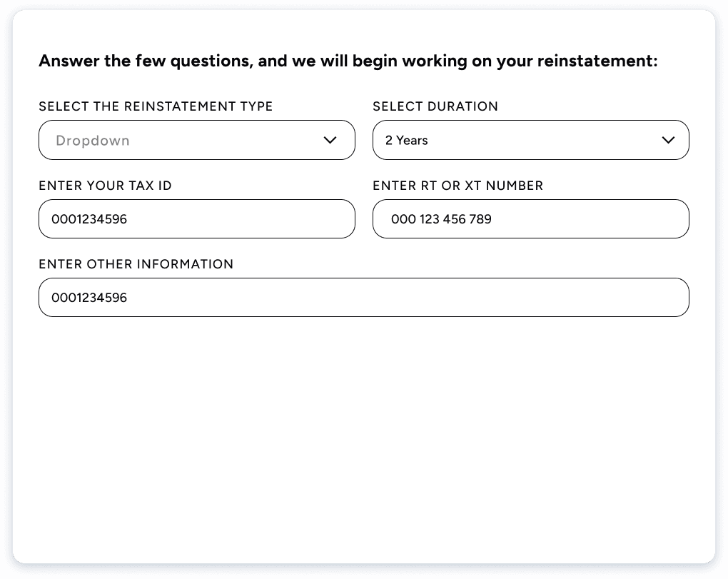The width and height of the screenshot is (728, 579).
Task: Click the 0001234596 value in Tax ID field
Action: (89, 219)
